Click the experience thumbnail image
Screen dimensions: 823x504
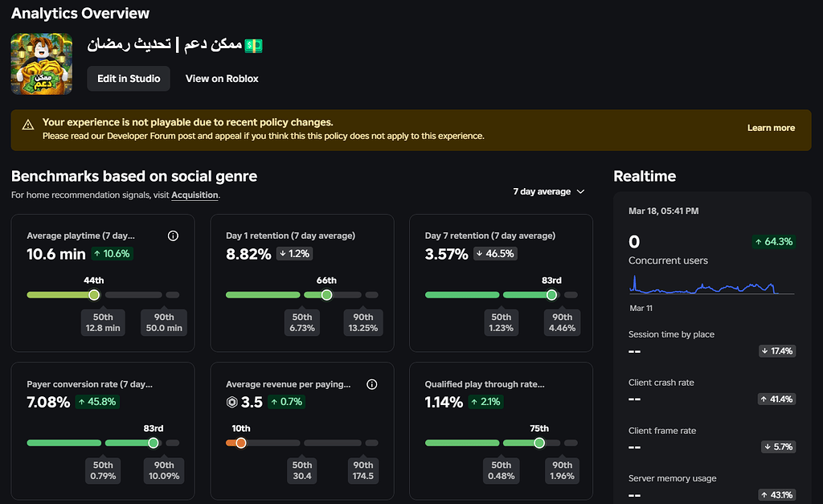pos(42,64)
